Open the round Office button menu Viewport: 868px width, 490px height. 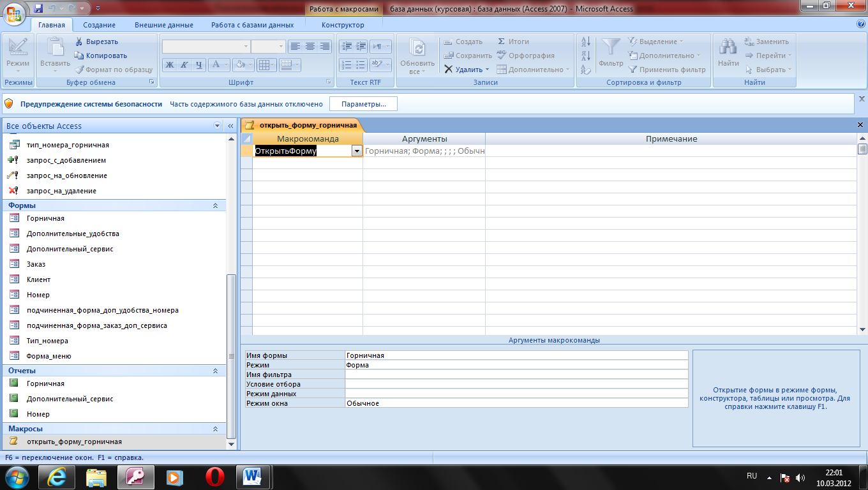click(14, 13)
